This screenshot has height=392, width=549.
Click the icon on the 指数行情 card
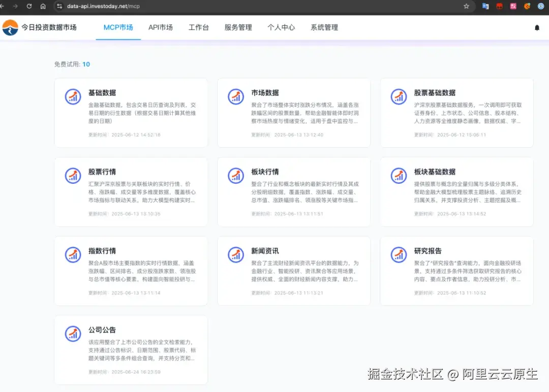[x=73, y=254]
